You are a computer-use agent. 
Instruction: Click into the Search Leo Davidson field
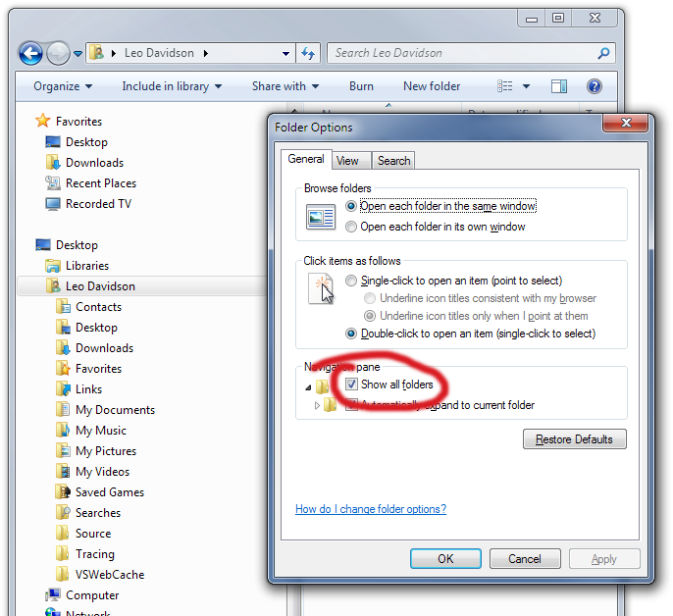pyautogui.click(x=463, y=53)
